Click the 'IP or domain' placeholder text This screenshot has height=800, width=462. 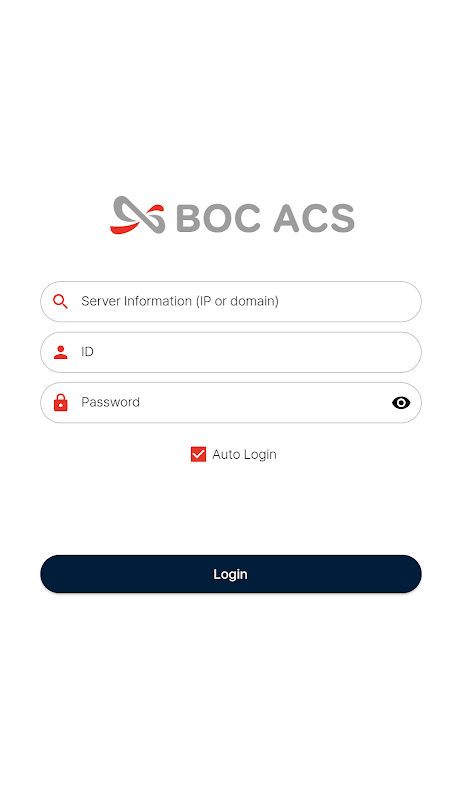[237, 301]
